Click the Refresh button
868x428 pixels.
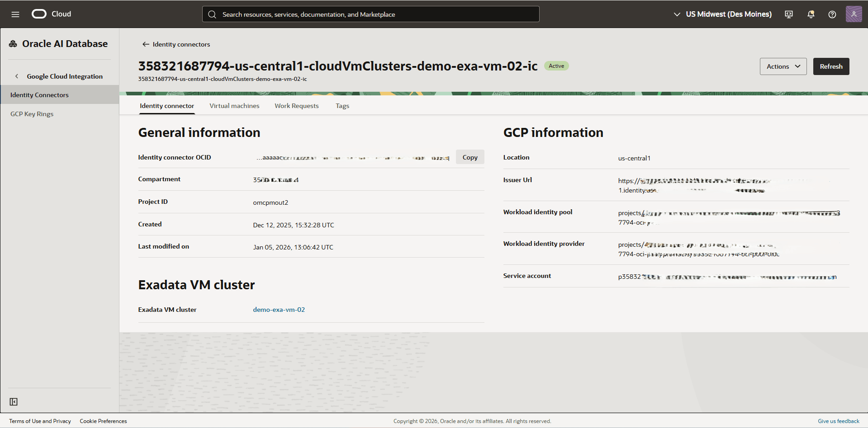pyautogui.click(x=831, y=66)
